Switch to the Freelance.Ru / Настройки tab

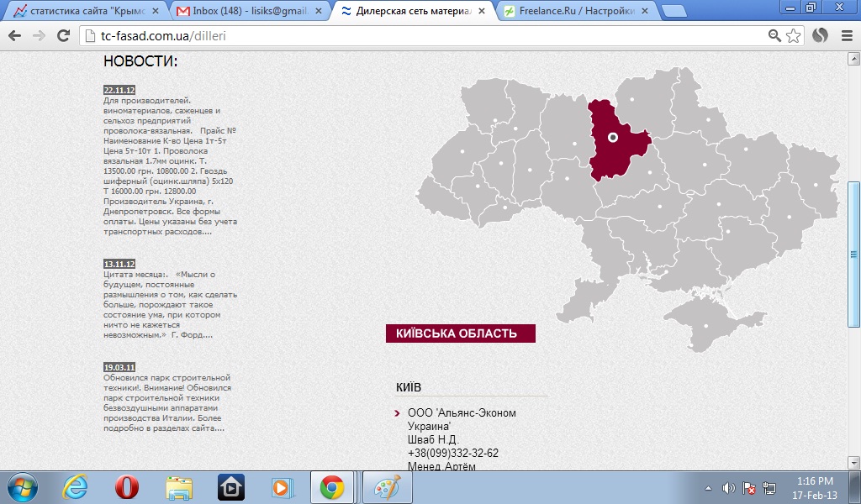pyautogui.click(x=577, y=11)
